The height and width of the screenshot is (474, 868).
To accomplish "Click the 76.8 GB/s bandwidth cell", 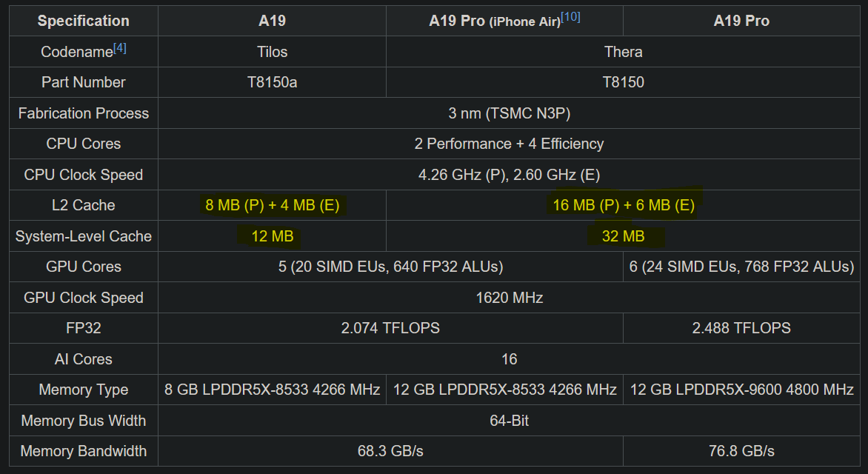I will coord(741,451).
